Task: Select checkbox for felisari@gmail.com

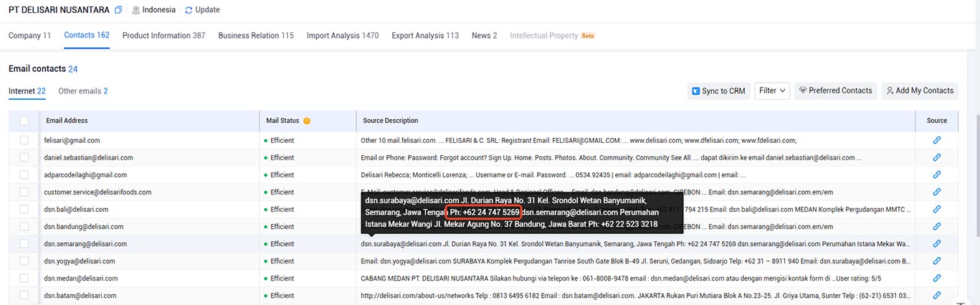Action: point(24,141)
